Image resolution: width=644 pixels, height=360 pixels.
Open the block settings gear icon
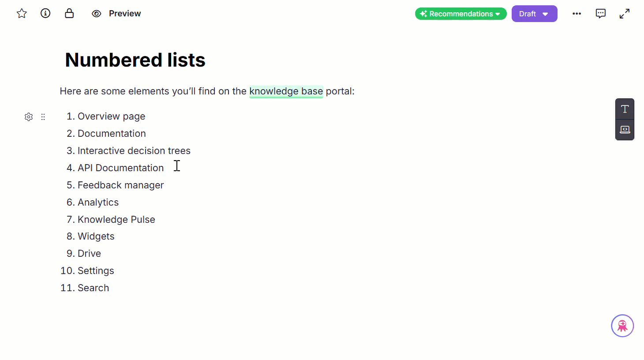coord(29,117)
